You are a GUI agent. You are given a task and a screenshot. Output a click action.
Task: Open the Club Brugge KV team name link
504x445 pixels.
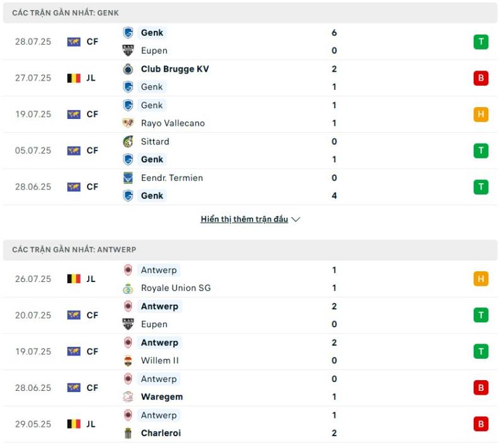175,69
